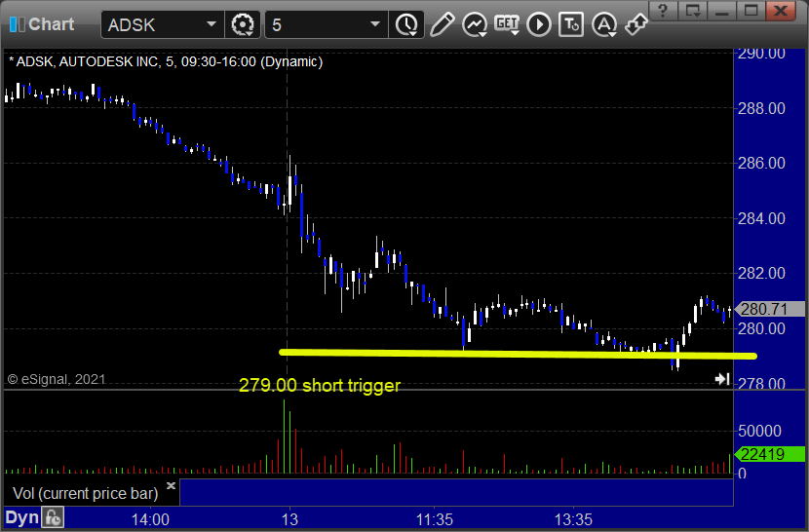Click the volume value tag 22419
This screenshot has height=532, width=809.
click(x=769, y=455)
